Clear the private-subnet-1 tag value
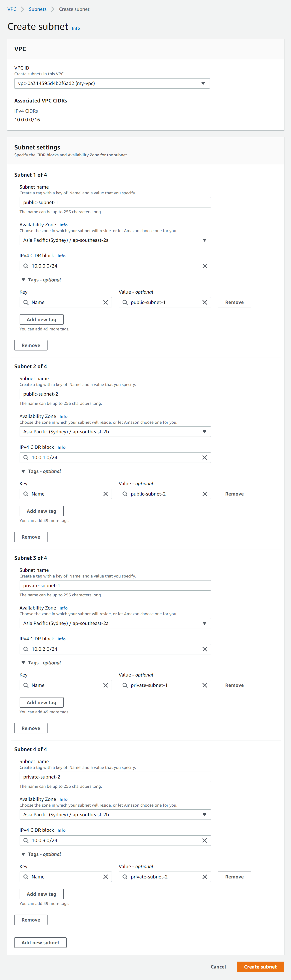The image size is (291, 980). (205, 685)
